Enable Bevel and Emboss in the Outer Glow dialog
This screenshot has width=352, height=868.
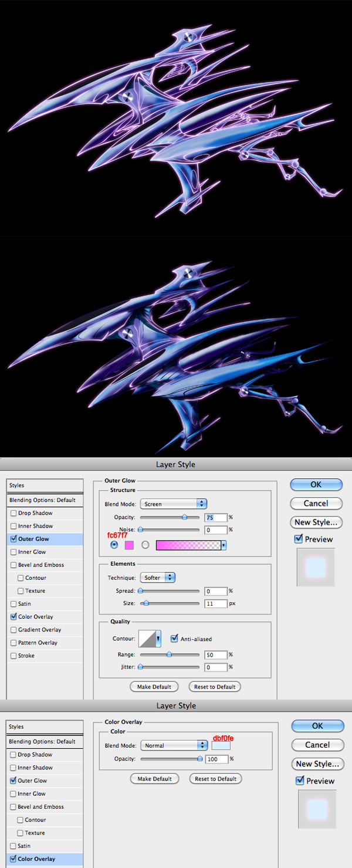(x=13, y=565)
